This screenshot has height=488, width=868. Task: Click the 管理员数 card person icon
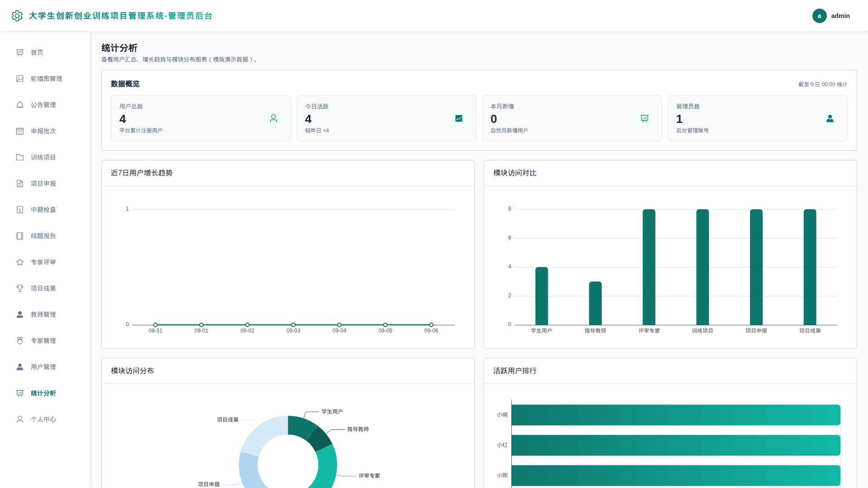[830, 118]
